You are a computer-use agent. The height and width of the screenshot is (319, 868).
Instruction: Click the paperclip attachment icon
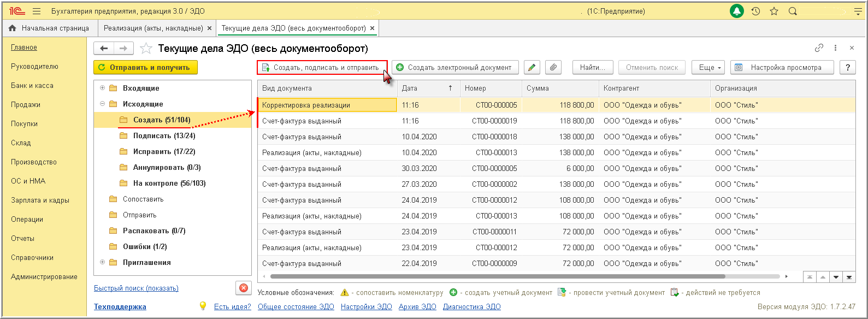(x=553, y=67)
